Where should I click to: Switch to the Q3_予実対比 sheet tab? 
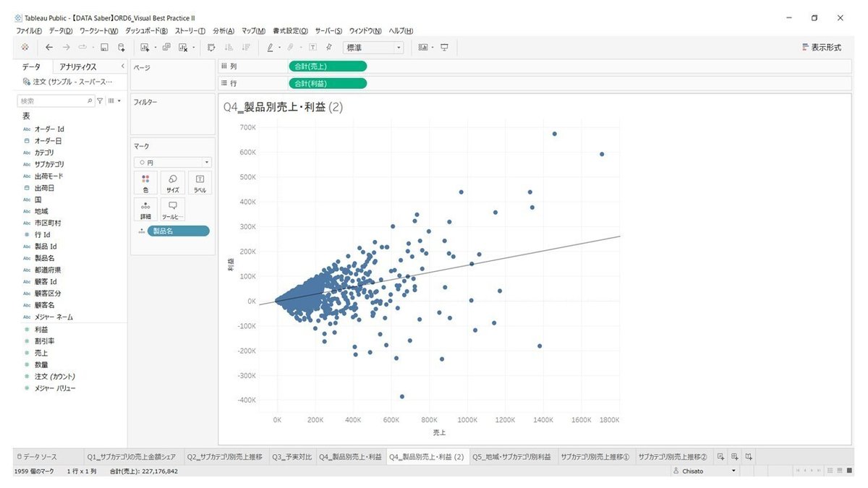[292, 456]
